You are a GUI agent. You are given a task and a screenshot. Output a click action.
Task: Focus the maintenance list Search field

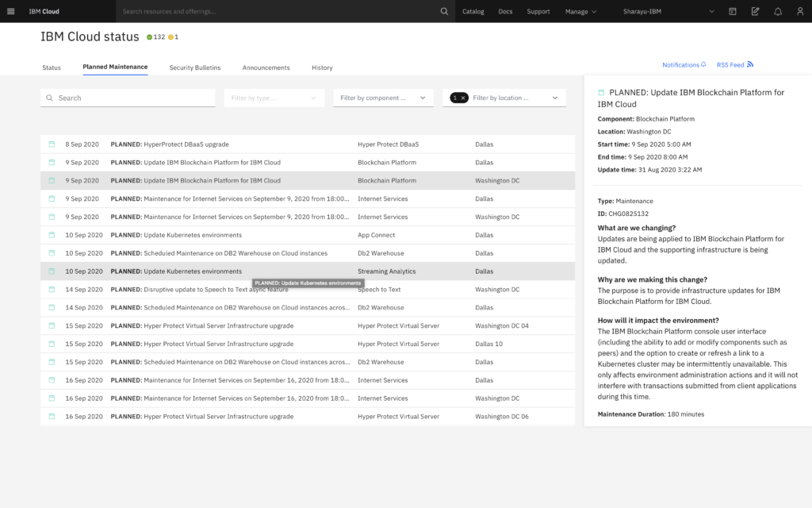point(128,98)
